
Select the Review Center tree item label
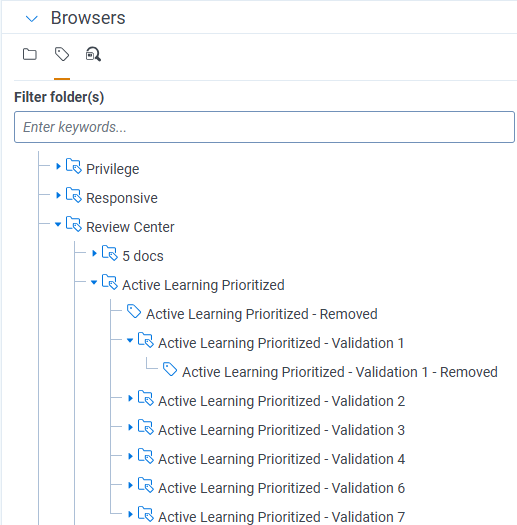(x=130, y=227)
